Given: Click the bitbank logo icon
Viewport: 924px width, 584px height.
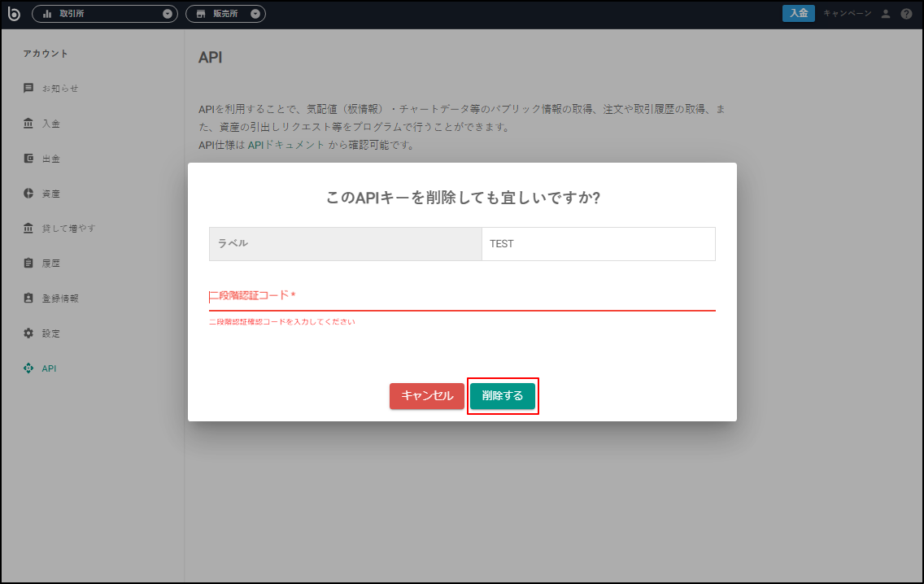Looking at the screenshot, I should 14,14.
